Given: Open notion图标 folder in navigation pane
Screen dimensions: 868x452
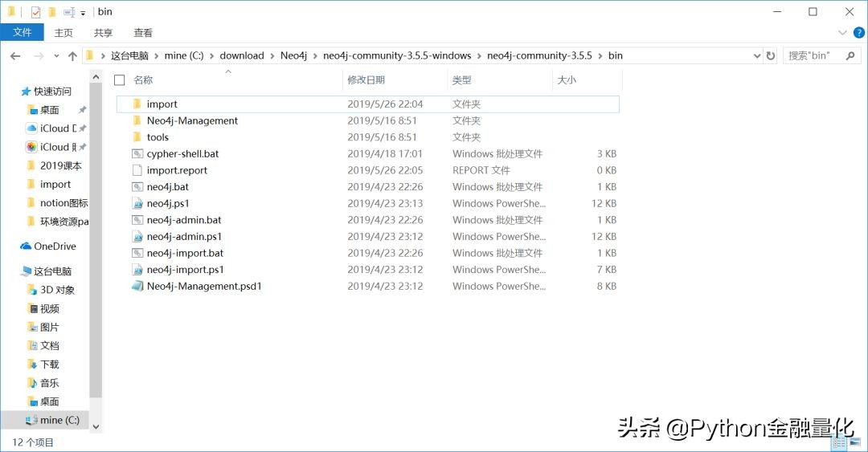Looking at the screenshot, I should point(58,203).
